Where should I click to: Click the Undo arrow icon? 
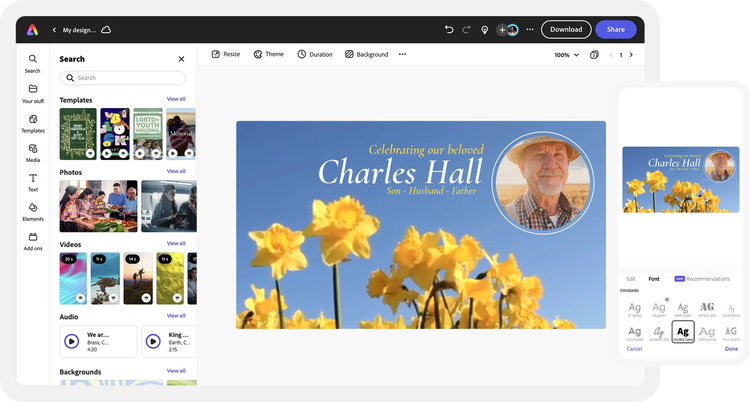tap(449, 30)
